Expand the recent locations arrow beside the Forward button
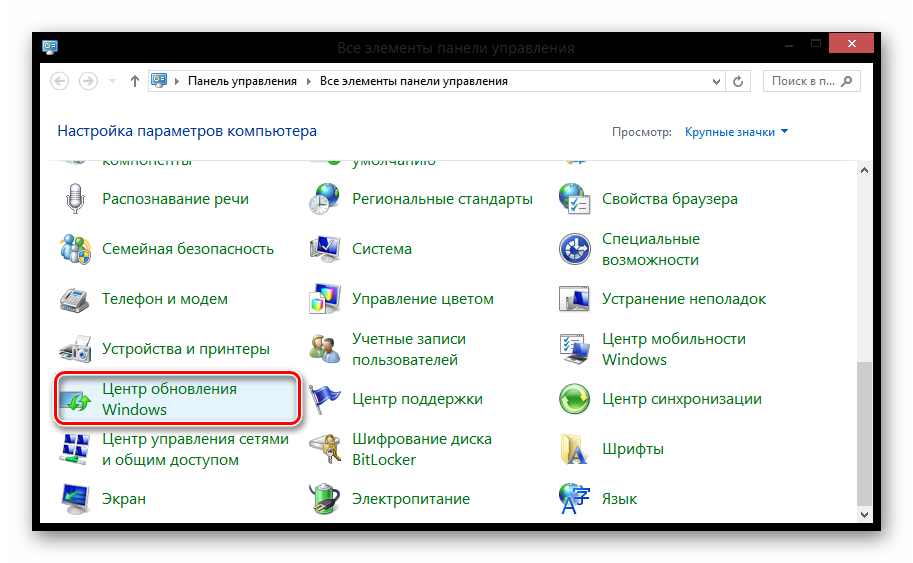This screenshot has height=563, width=913. [x=111, y=81]
